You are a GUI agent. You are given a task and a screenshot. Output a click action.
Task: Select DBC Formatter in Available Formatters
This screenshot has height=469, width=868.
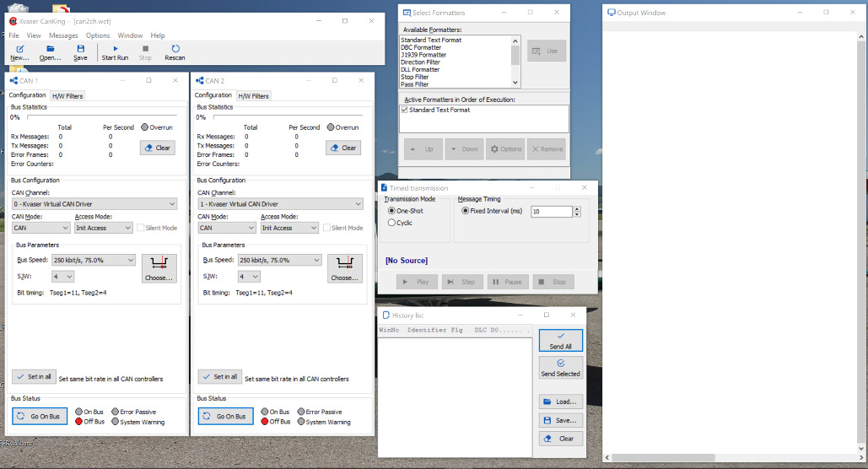(421, 47)
